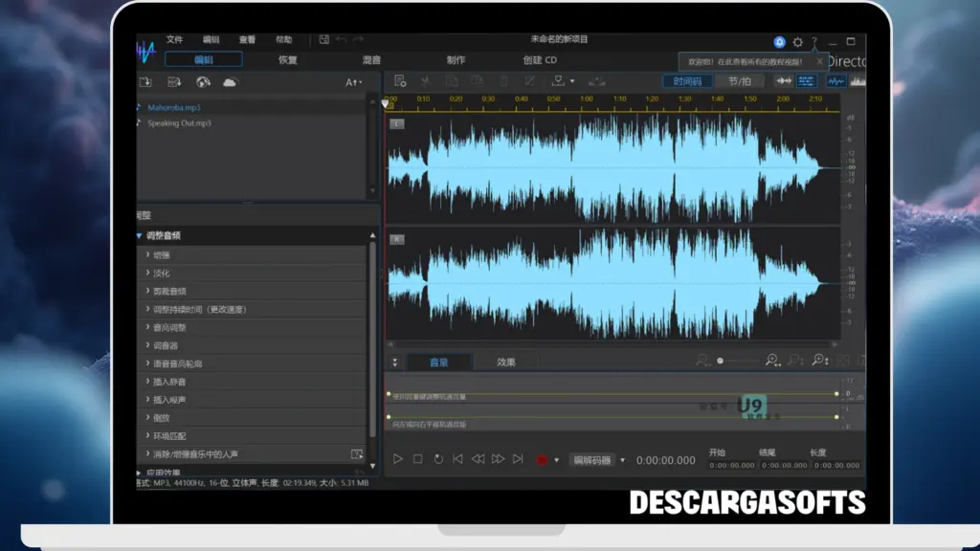The width and height of the screenshot is (980, 551).
Task: Click the zoom in magnifier icon
Action: click(771, 361)
